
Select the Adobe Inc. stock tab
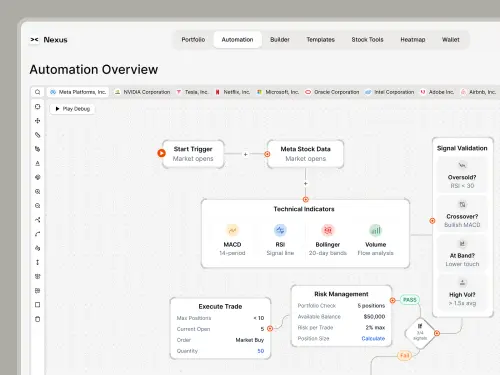(x=437, y=92)
